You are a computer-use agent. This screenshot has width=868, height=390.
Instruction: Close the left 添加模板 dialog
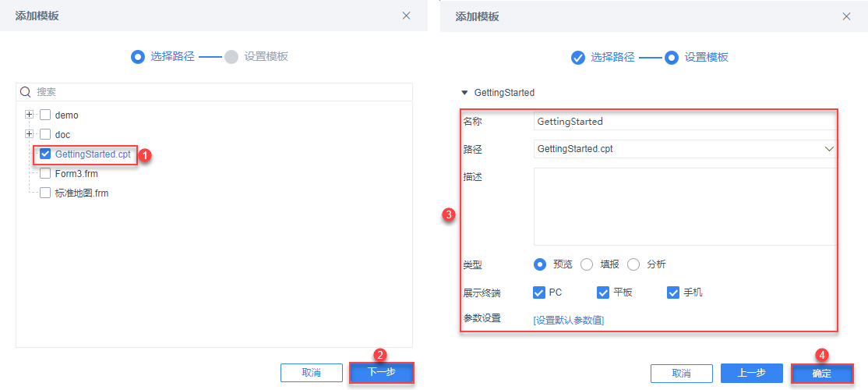click(406, 16)
